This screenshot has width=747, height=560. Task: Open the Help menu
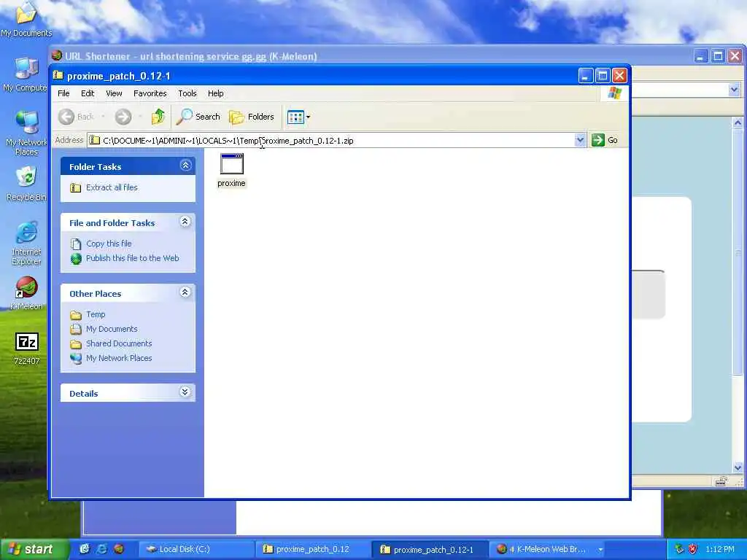click(x=215, y=93)
